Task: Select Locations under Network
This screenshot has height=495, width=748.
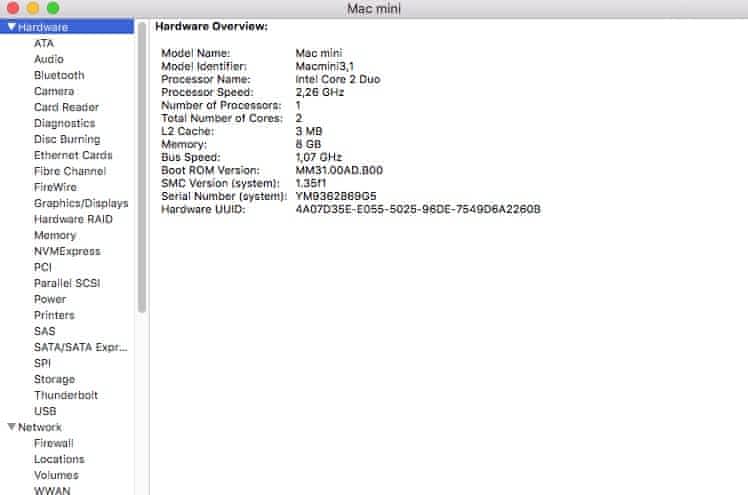Action: click(59, 459)
